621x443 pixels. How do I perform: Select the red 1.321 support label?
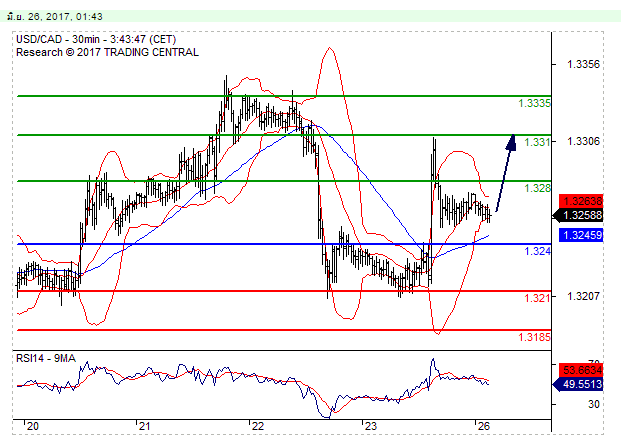[x=537, y=298]
